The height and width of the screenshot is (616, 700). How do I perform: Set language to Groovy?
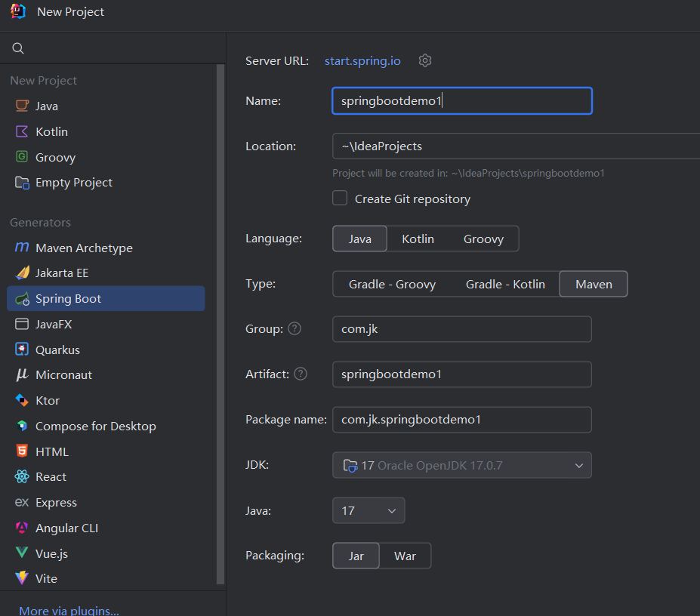(x=483, y=239)
